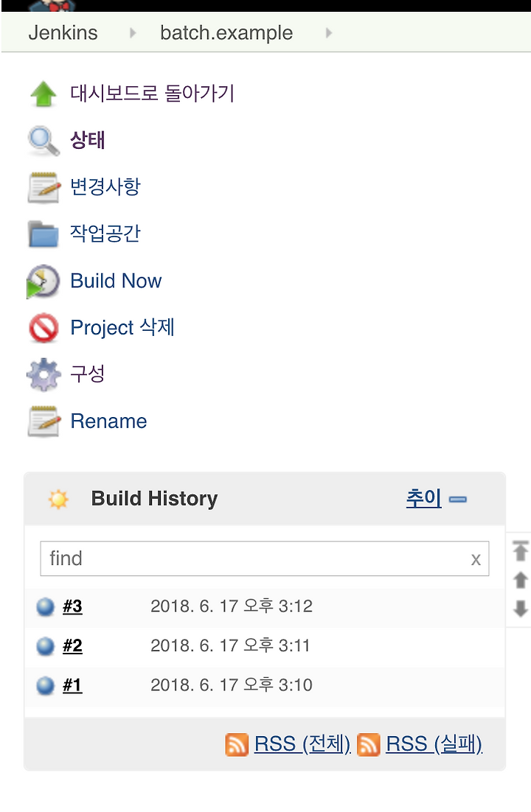Click the 작업공간 folder icon
The image size is (531, 812).
coord(44,234)
